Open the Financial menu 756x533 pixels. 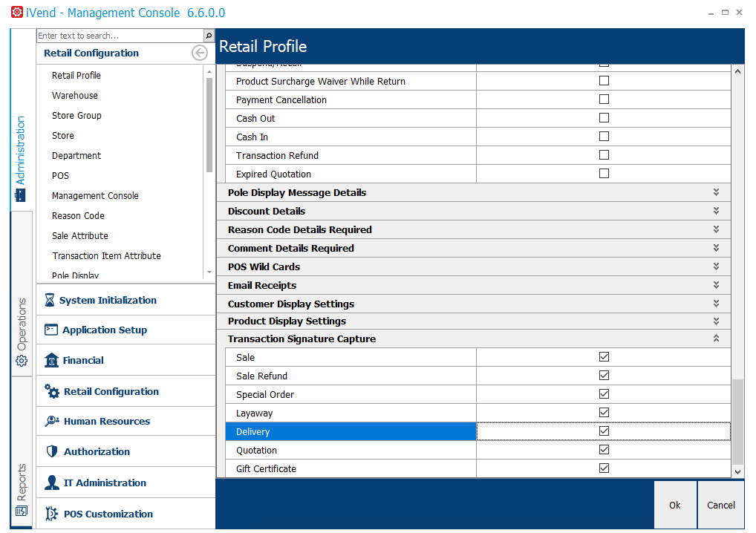coord(126,360)
